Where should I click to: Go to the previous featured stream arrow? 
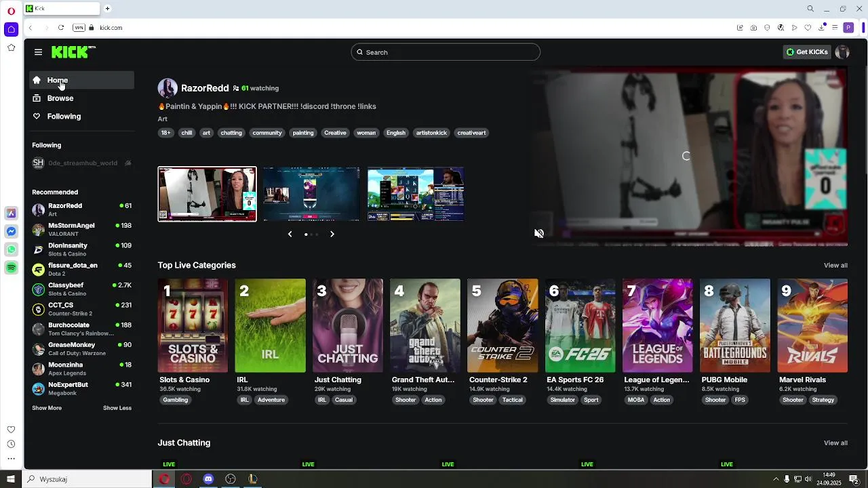pos(290,234)
